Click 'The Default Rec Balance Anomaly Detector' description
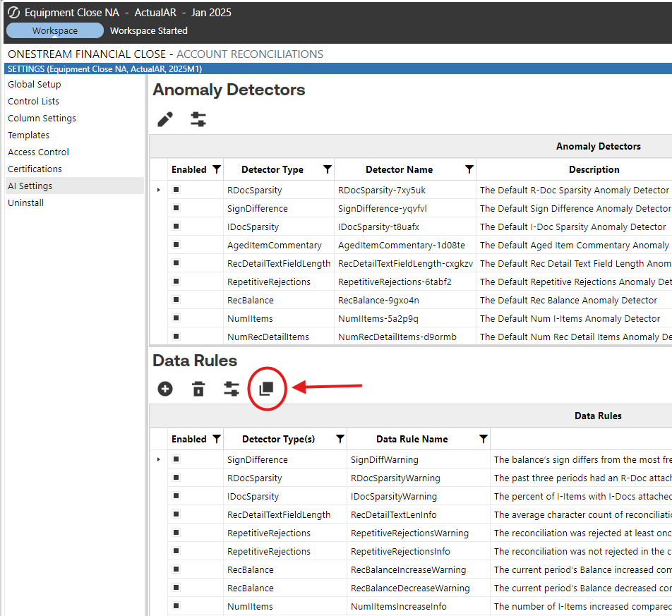Image resolution: width=672 pixels, height=616 pixels. (x=568, y=301)
